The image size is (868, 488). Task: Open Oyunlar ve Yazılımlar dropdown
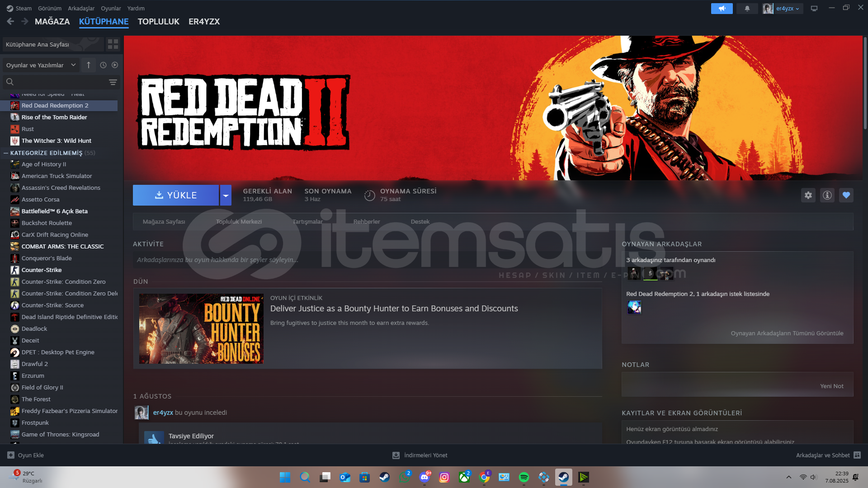coord(41,65)
